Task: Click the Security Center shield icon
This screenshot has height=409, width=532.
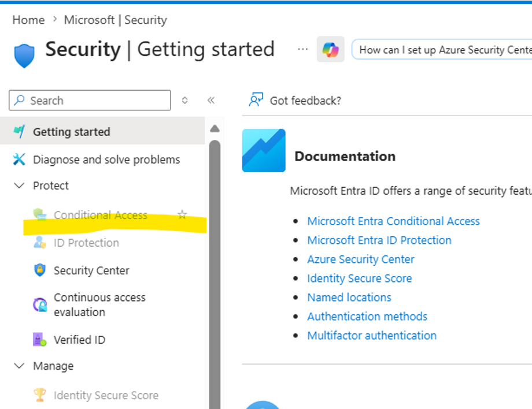Action: click(40, 270)
